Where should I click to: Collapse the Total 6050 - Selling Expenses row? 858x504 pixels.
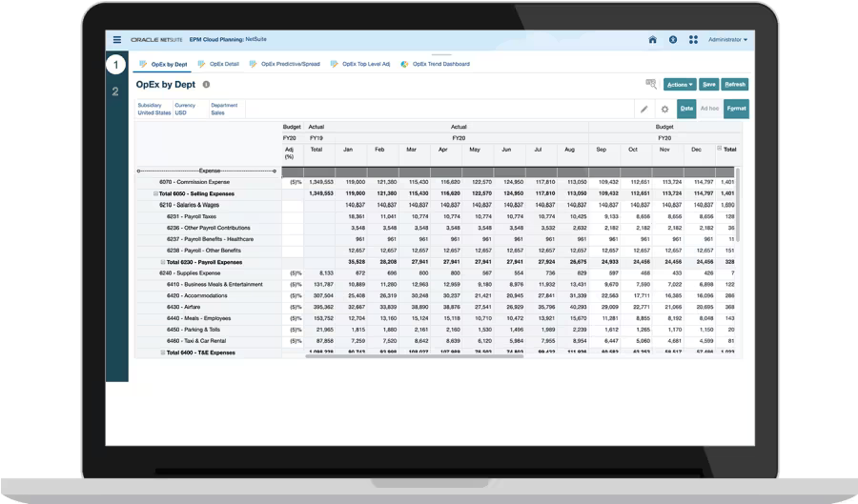click(x=155, y=193)
